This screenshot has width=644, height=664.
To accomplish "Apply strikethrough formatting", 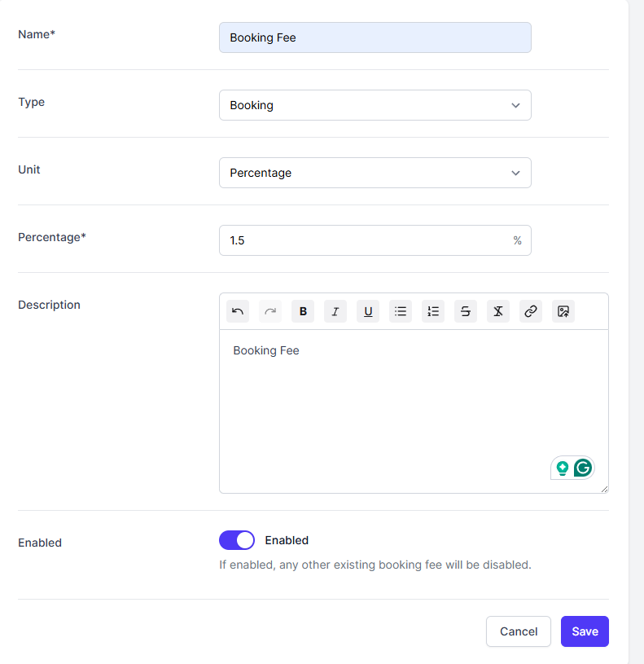I will [466, 311].
